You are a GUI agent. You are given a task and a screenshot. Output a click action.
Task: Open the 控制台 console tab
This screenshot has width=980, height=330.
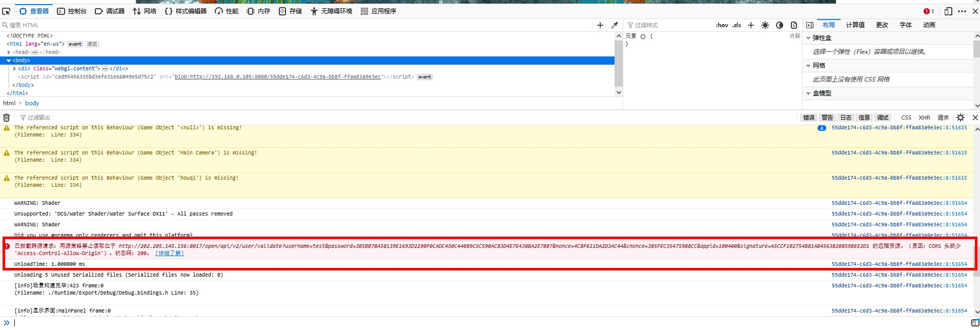[x=72, y=11]
